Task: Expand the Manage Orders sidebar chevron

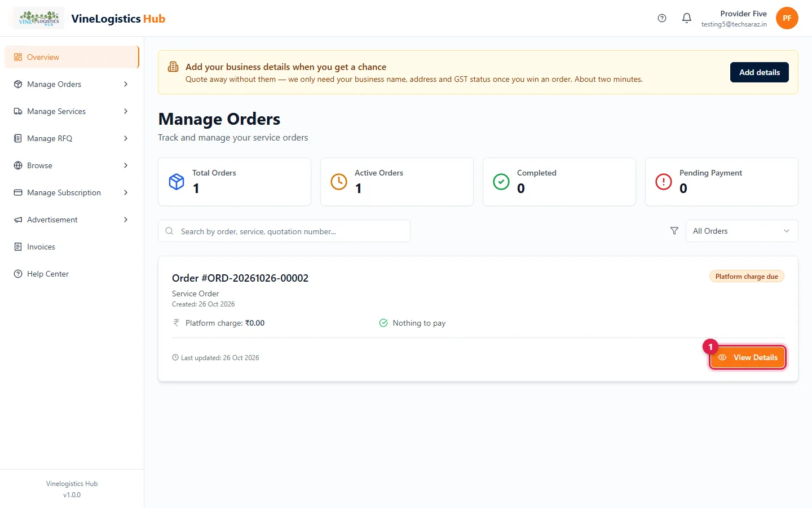Action: 126,84
